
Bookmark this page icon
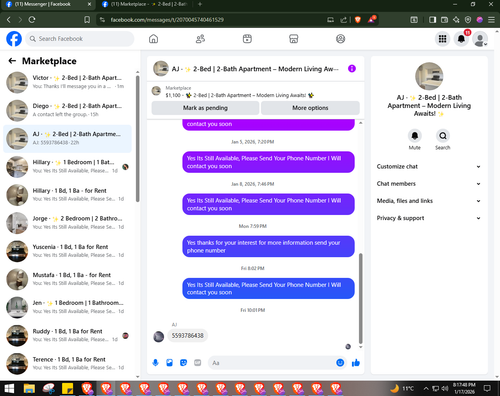click(x=87, y=20)
